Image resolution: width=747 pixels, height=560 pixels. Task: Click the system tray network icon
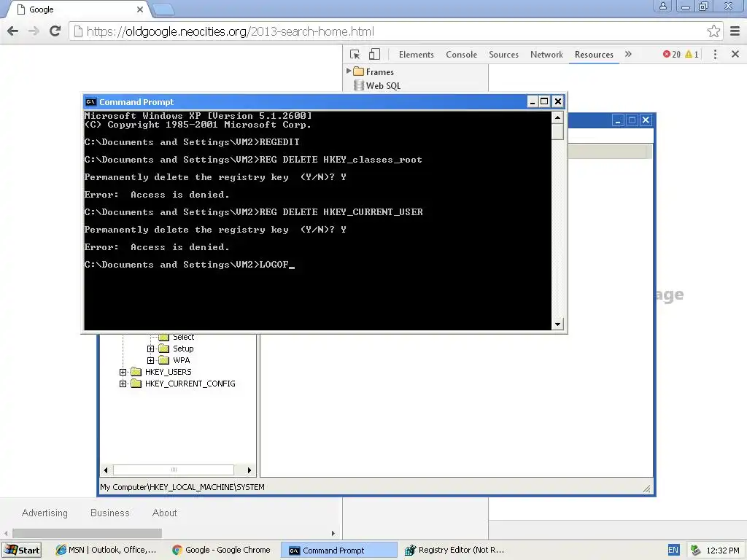point(695,550)
